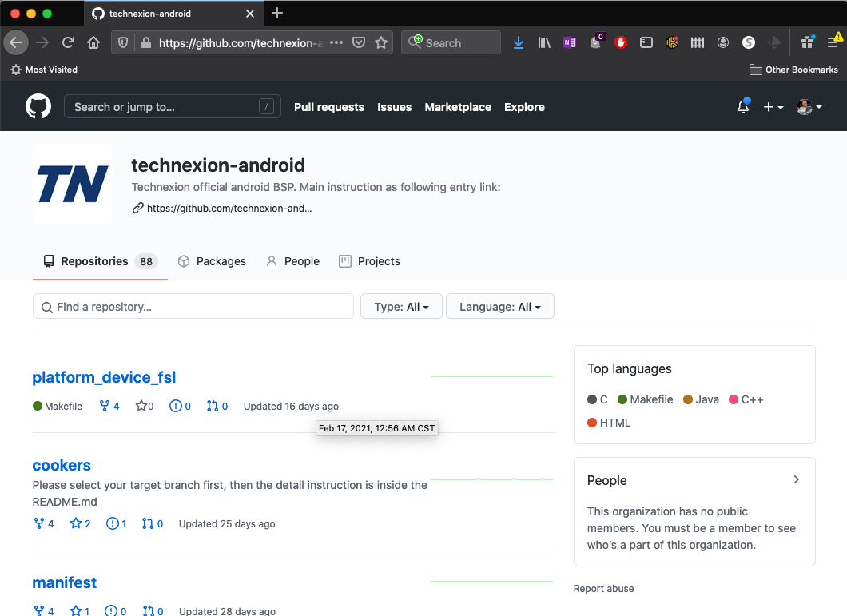Open the user profile avatar menu

[809, 107]
